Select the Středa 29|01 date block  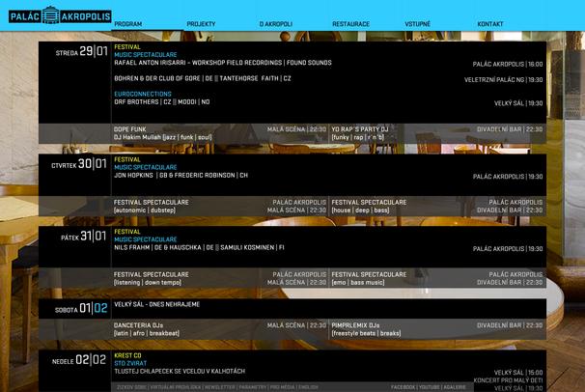point(81,52)
